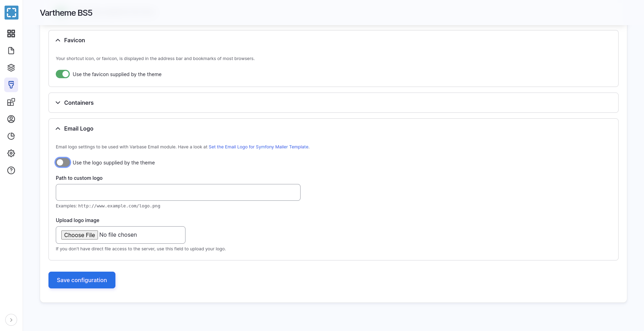This screenshot has height=331, width=644.
Task: Open the Configuration gear icon
Action: (x=11, y=153)
